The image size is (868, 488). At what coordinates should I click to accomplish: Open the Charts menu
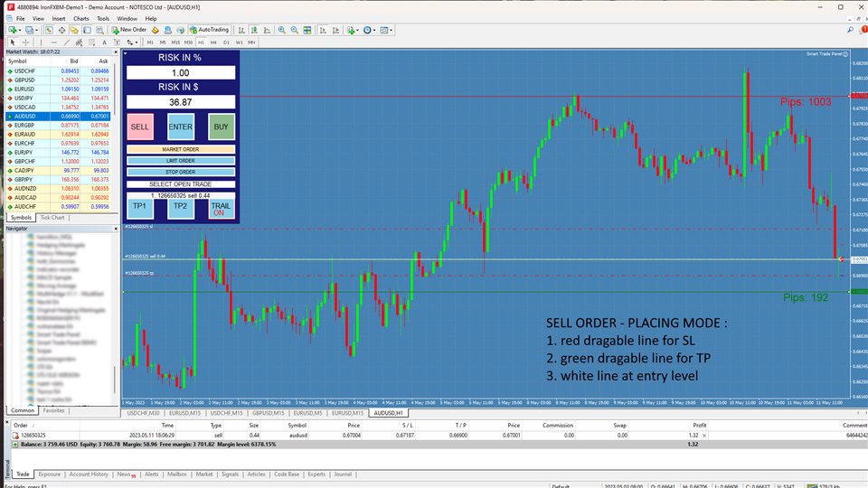click(x=80, y=18)
